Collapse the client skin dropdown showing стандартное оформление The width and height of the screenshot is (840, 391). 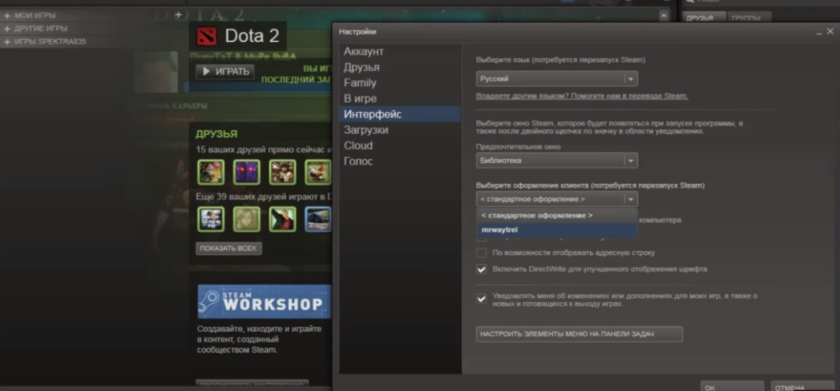[557, 199]
